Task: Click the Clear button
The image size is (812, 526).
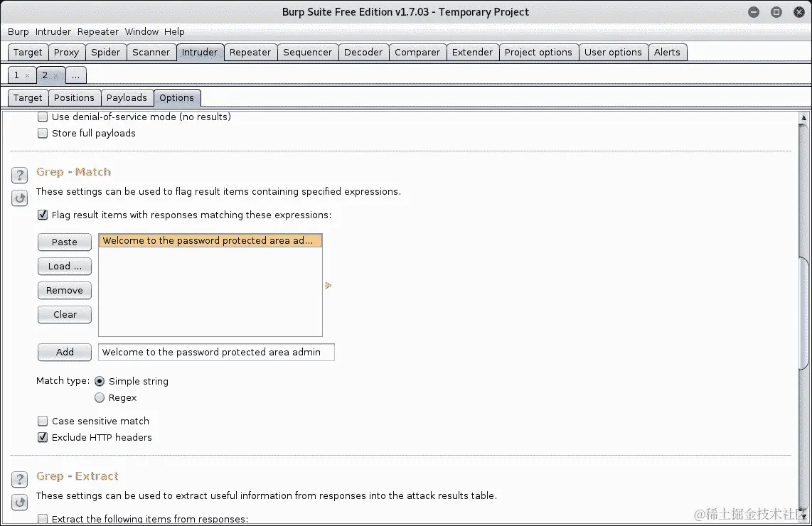Action: point(65,315)
